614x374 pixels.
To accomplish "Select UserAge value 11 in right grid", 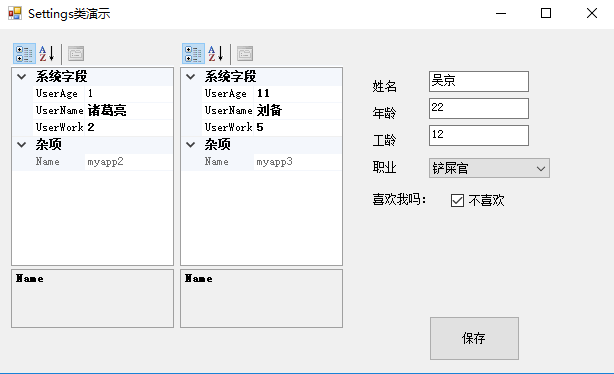I will click(x=298, y=94).
